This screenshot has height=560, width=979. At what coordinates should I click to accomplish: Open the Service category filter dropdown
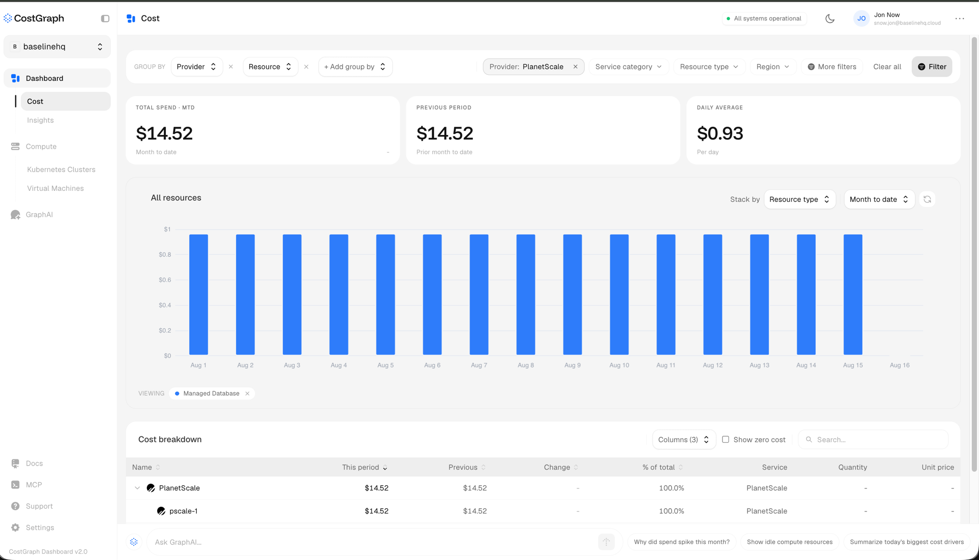pyautogui.click(x=629, y=67)
